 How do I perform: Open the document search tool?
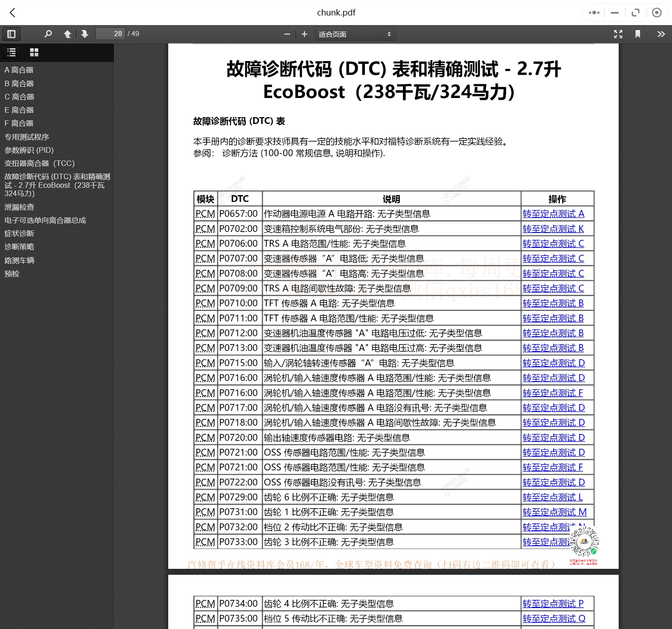(48, 34)
